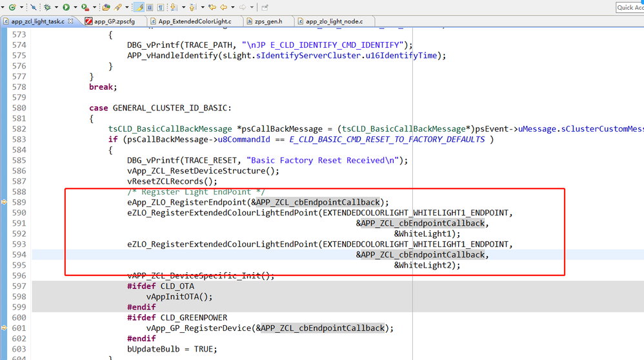
Task: Click line number 580 in the ruler
Action: 19,108
